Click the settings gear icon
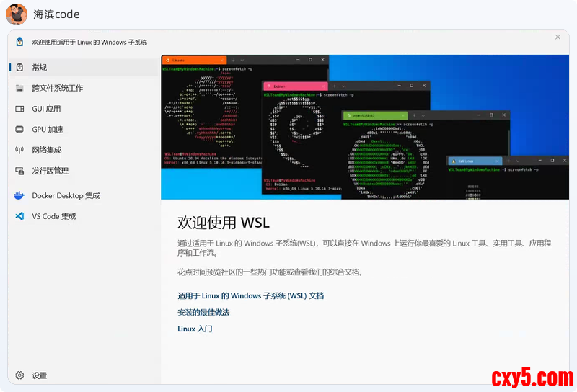 [x=19, y=375]
